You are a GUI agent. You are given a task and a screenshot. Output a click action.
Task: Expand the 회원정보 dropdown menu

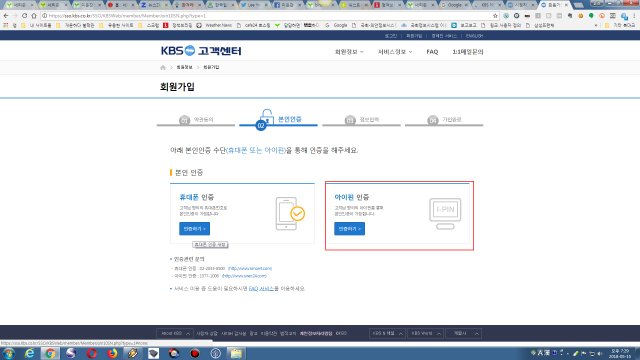(349, 52)
